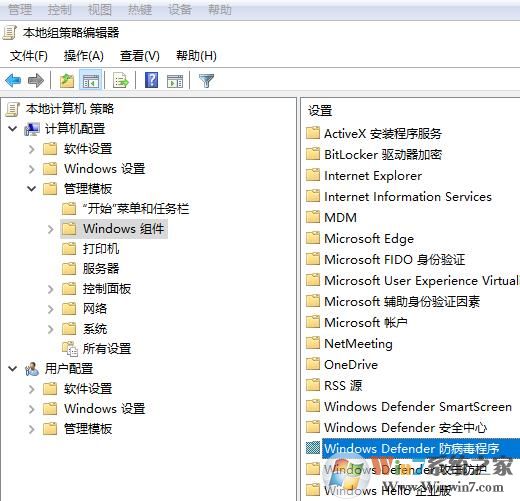Open the 管理 menu in top bar

point(20,9)
